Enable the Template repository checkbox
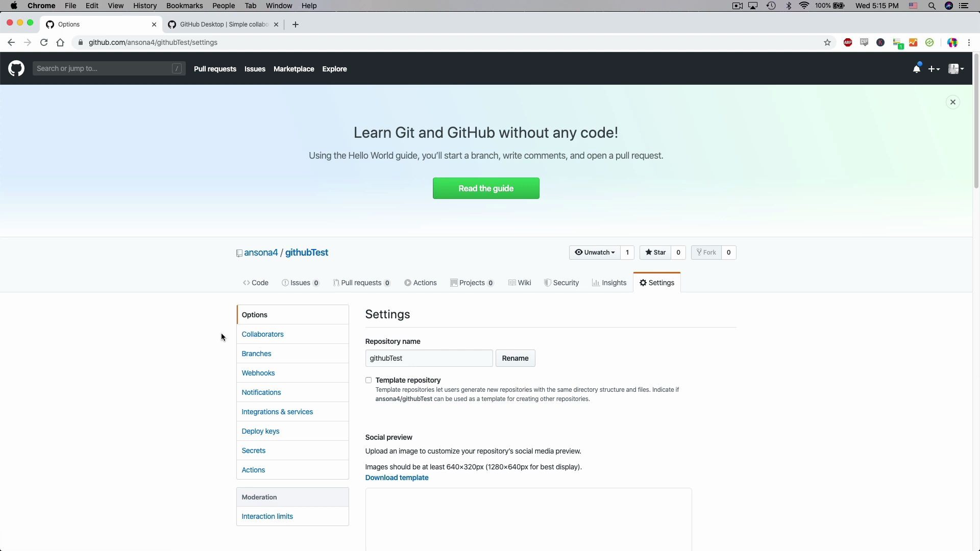This screenshot has height=551, width=980. click(369, 380)
